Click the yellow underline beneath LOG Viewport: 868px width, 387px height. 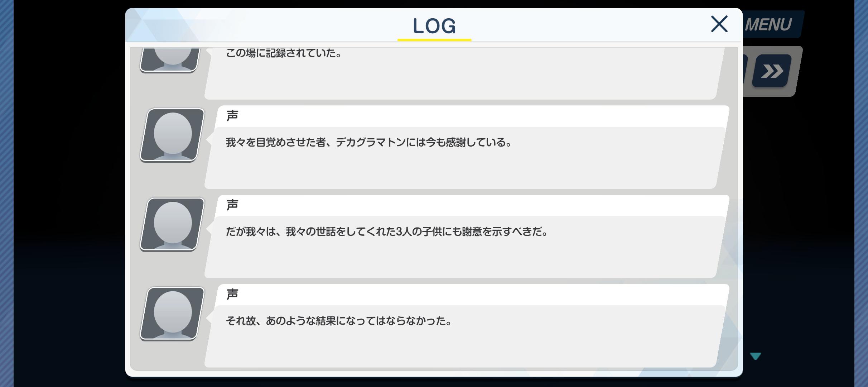434,40
